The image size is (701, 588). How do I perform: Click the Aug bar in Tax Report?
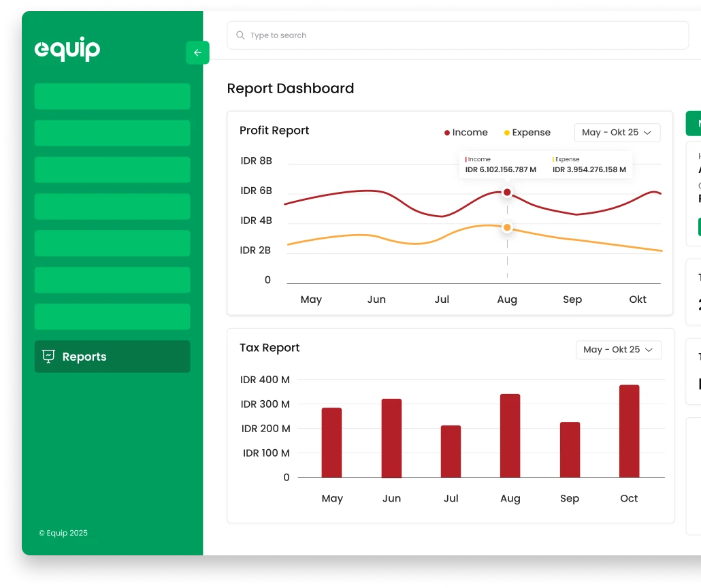tap(510, 436)
